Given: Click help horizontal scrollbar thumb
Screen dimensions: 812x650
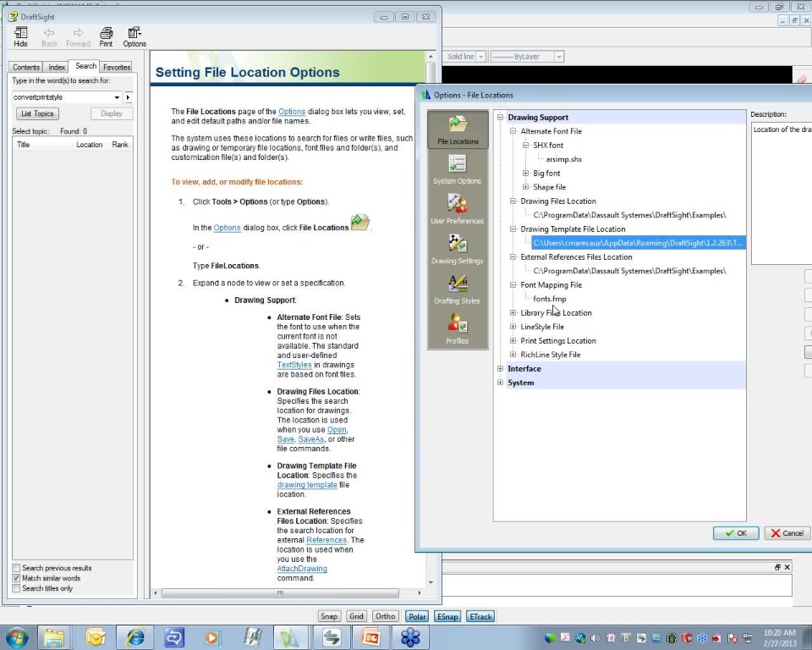Looking at the screenshot, I should click(x=280, y=592).
